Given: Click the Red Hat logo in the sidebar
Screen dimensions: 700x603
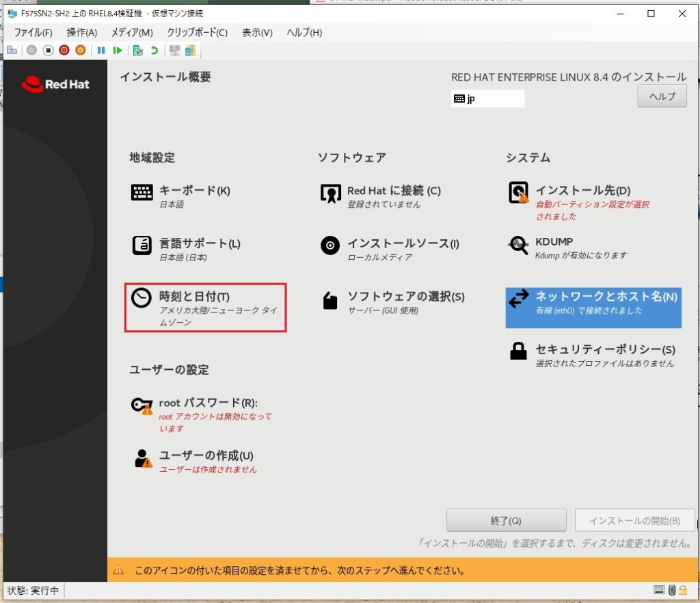Looking at the screenshot, I should click(x=55, y=84).
